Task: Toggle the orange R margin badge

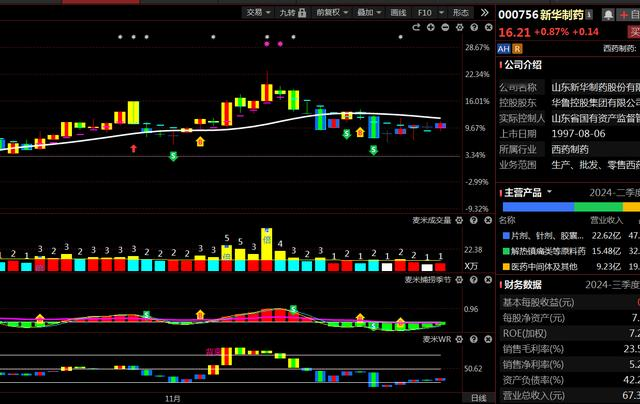Action: [517, 48]
